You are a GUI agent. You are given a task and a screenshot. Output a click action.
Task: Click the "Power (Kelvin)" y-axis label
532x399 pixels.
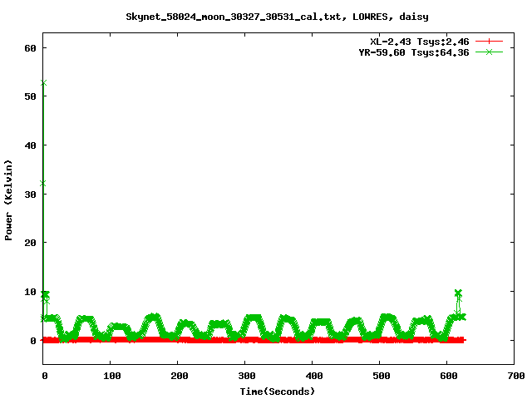(8, 200)
